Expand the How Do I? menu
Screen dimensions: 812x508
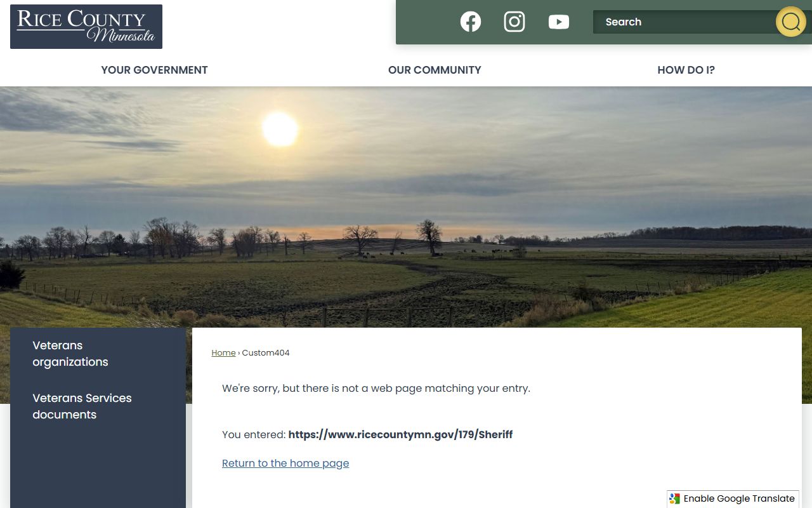click(x=686, y=70)
